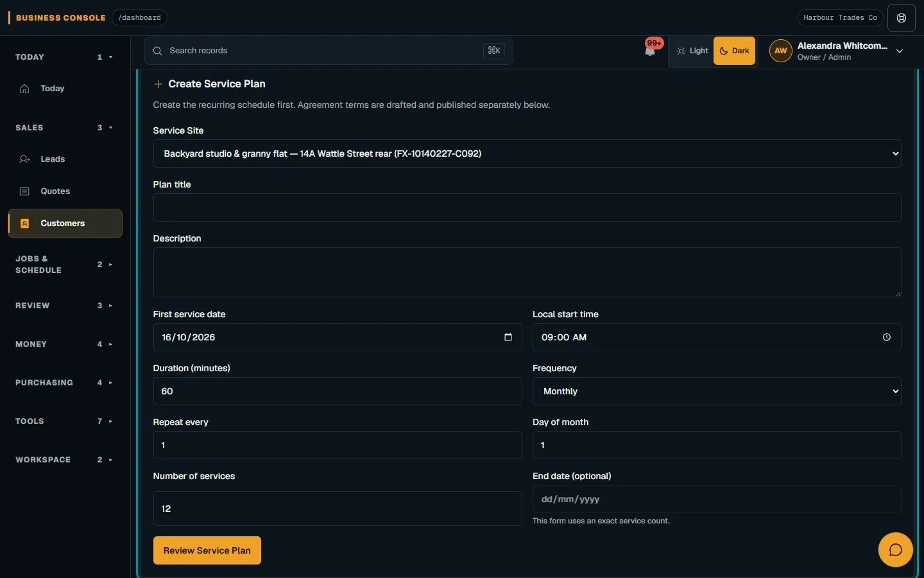924x578 pixels.
Task: Open the Service Site dropdown
Action: (x=527, y=153)
